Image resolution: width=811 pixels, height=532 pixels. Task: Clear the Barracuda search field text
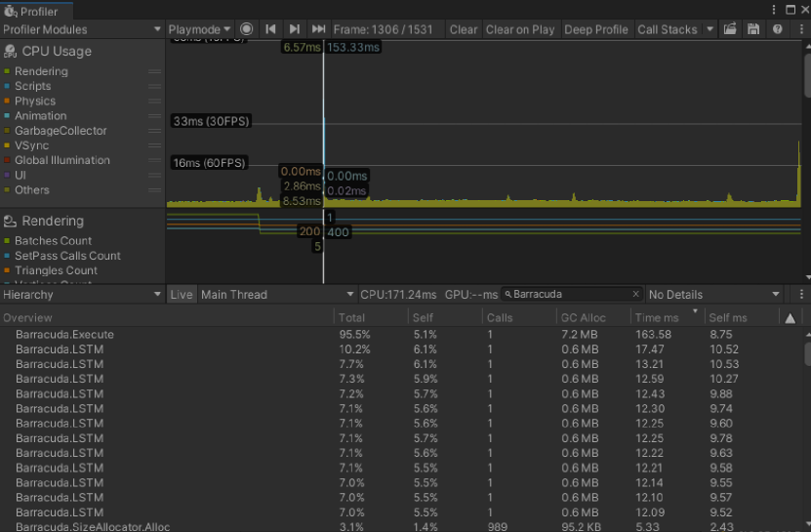(635, 294)
